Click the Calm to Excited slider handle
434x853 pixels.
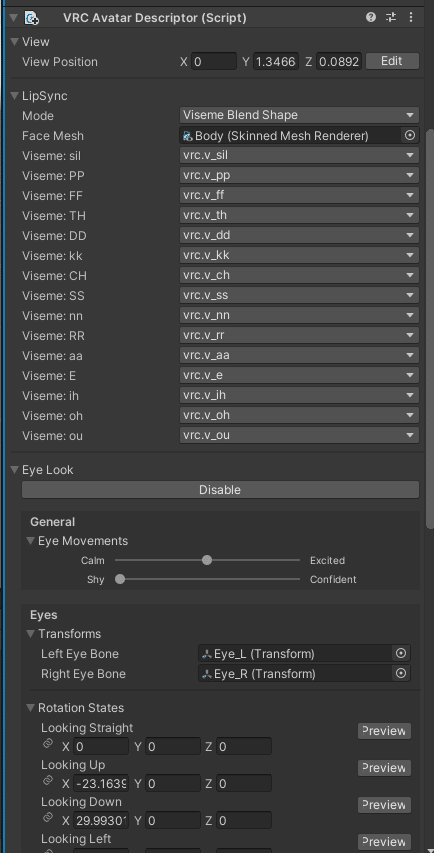pos(207,560)
